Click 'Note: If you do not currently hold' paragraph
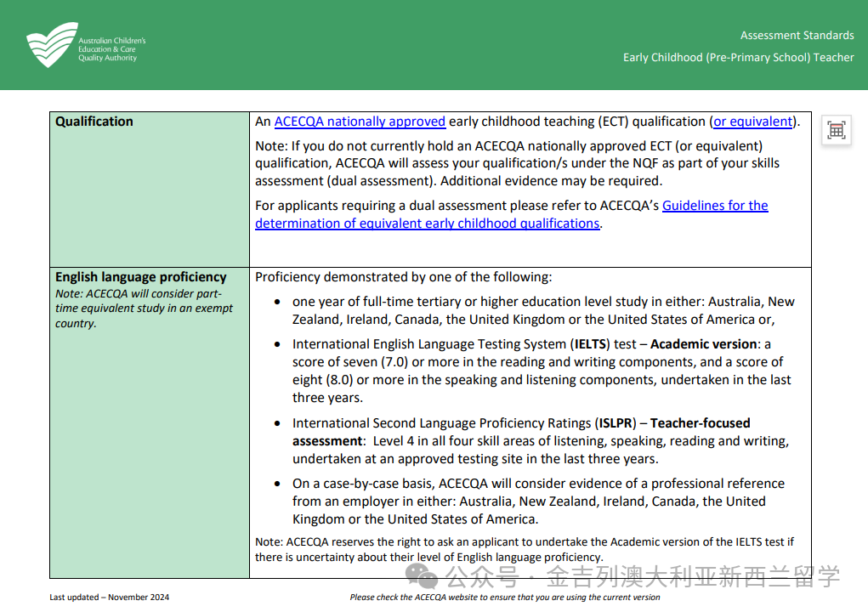This screenshot has height=612, width=868. tap(517, 164)
